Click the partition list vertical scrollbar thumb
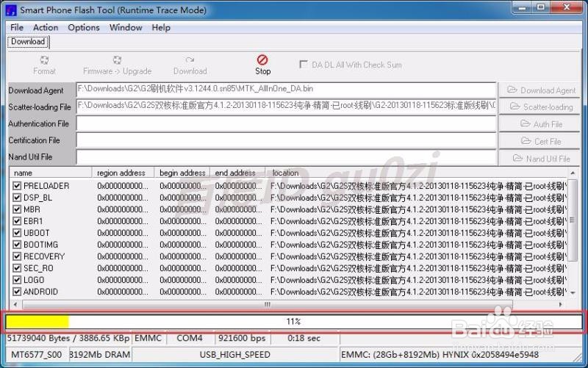This screenshot has width=588, height=368. pos(573,220)
